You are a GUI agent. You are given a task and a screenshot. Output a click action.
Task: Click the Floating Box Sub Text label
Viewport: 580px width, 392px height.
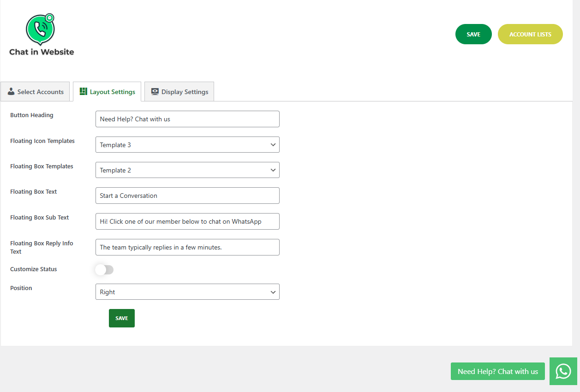[40, 218]
